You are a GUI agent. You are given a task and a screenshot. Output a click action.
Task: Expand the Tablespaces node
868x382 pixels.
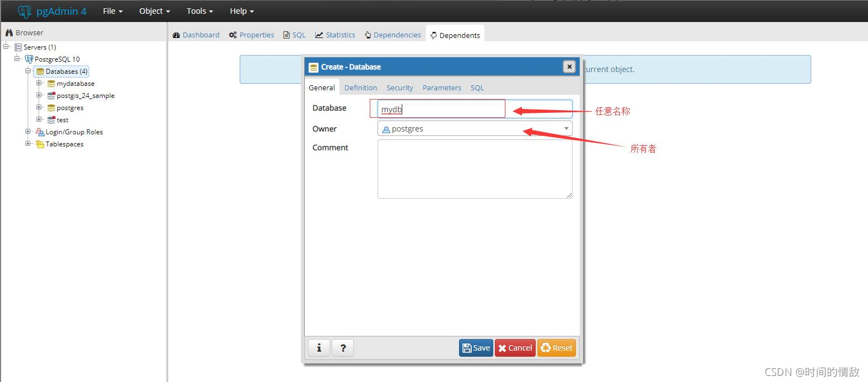coord(28,144)
